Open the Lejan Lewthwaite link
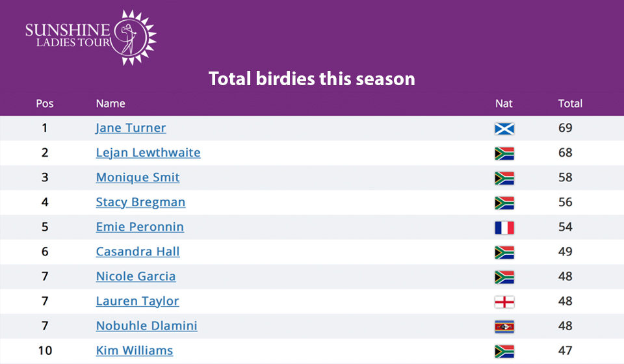Image resolution: width=624 pixels, height=364 pixels. (x=148, y=153)
